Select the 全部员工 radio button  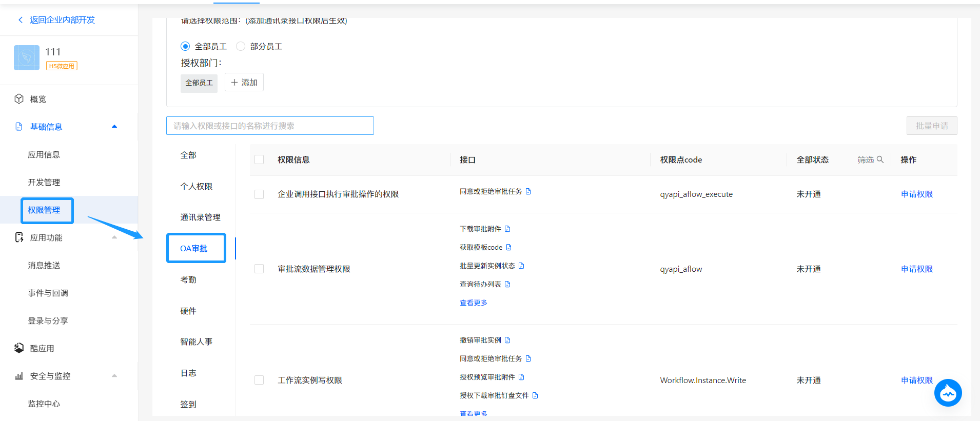(x=185, y=46)
